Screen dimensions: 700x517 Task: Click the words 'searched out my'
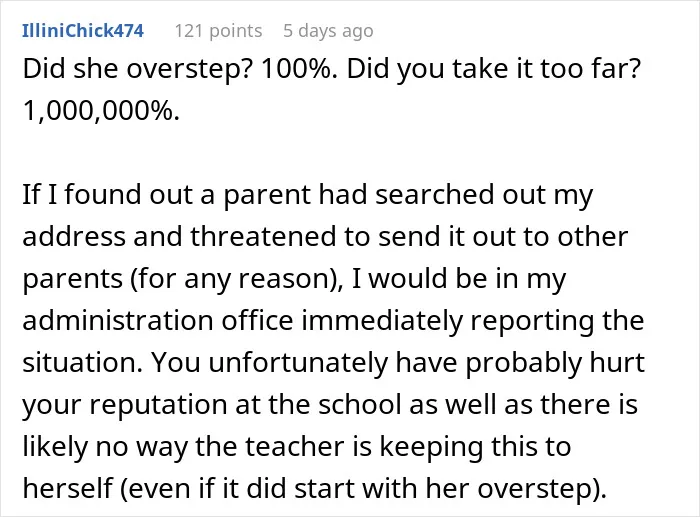click(484, 195)
